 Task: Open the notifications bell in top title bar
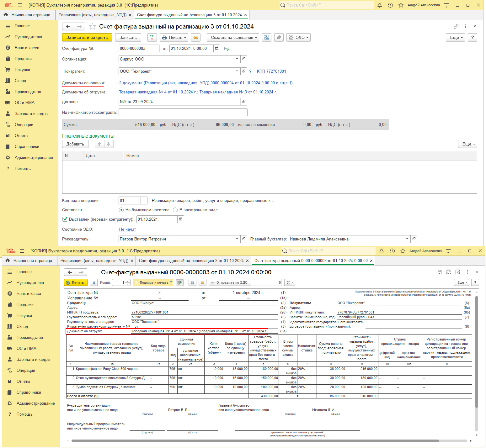(379, 5)
